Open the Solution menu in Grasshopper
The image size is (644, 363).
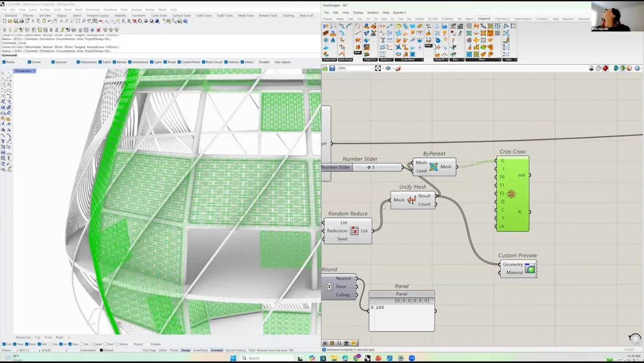[373, 13]
